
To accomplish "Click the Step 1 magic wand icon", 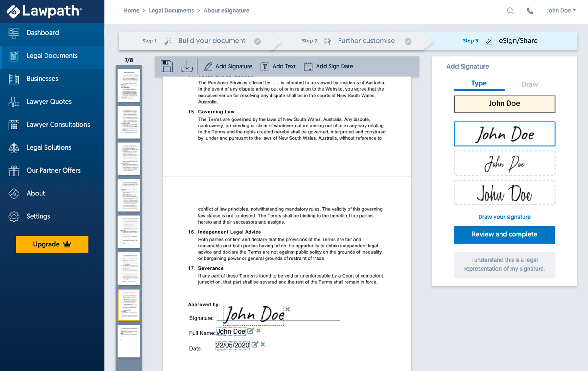I will point(168,41).
